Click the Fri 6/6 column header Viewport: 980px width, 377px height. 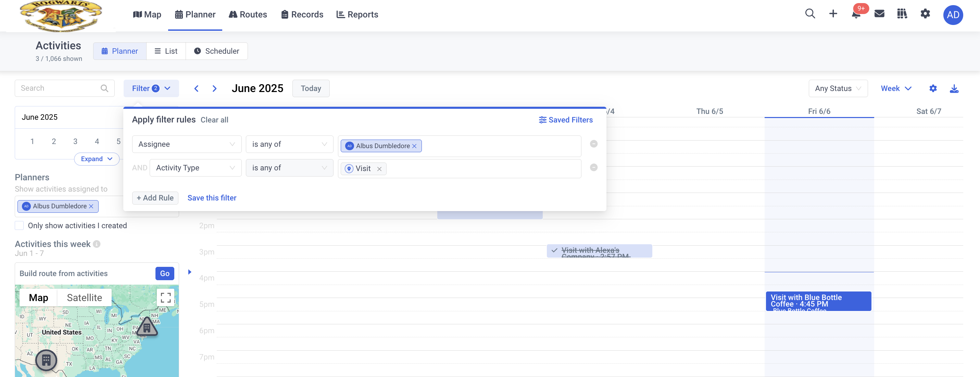pyautogui.click(x=819, y=111)
